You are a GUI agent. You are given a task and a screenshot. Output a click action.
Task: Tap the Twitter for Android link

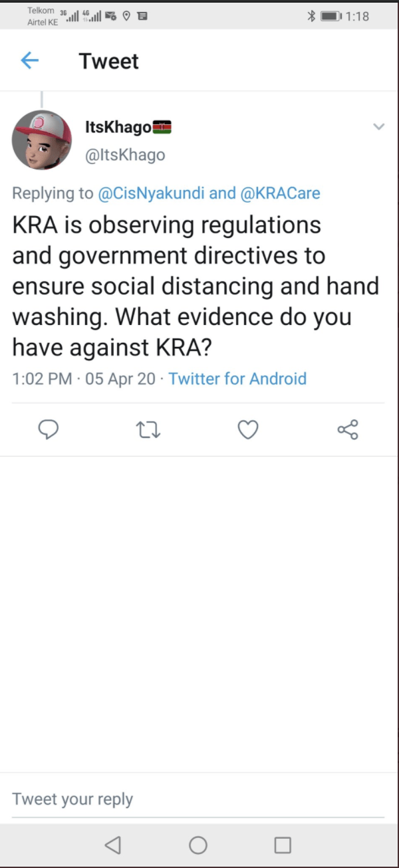click(237, 379)
